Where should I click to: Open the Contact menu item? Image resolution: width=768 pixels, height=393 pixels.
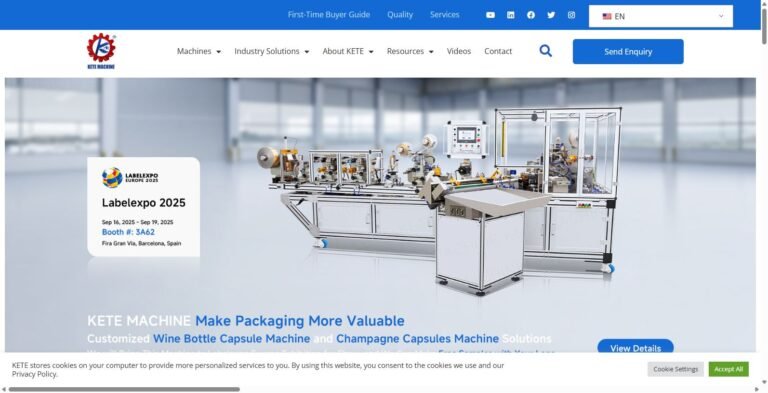pyautogui.click(x=498, y=51)
